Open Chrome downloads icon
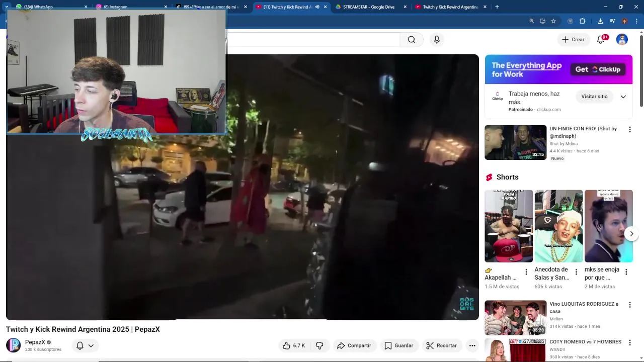Image resolution: width=644 pixels, height=362 pixels. tap(600, 21)
